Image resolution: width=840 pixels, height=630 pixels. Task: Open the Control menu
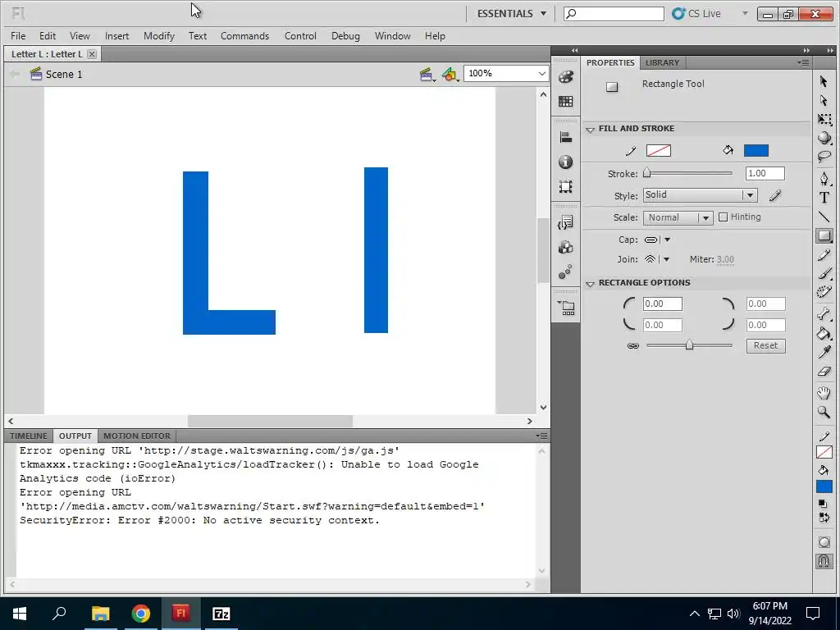pyautogui.click(x=300, y=36)
